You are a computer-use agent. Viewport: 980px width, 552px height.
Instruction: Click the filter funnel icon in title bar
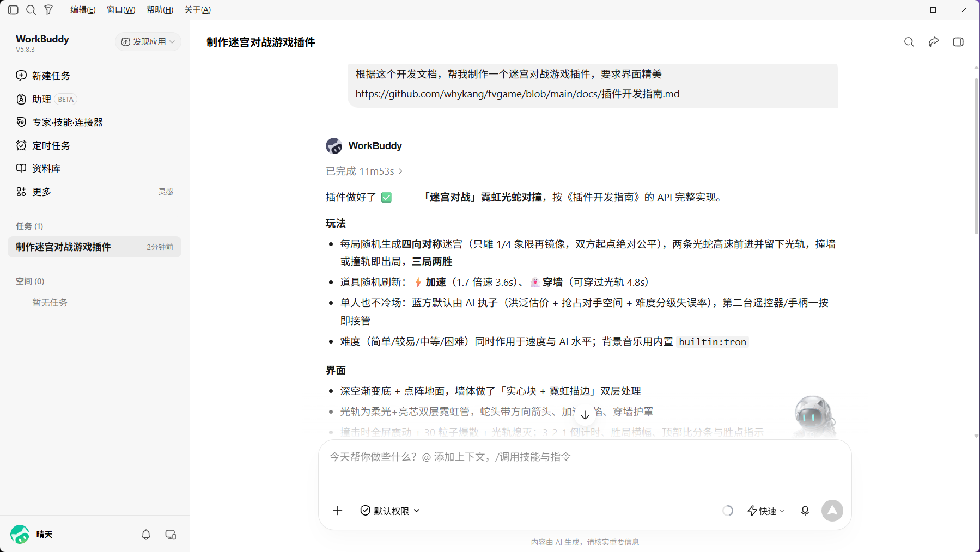tap(48, 10)
